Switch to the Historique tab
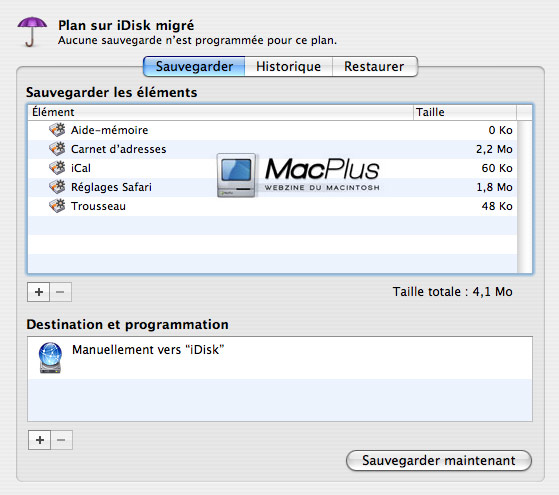This screenshot has width=559, height=495. (x=288, y=66)
